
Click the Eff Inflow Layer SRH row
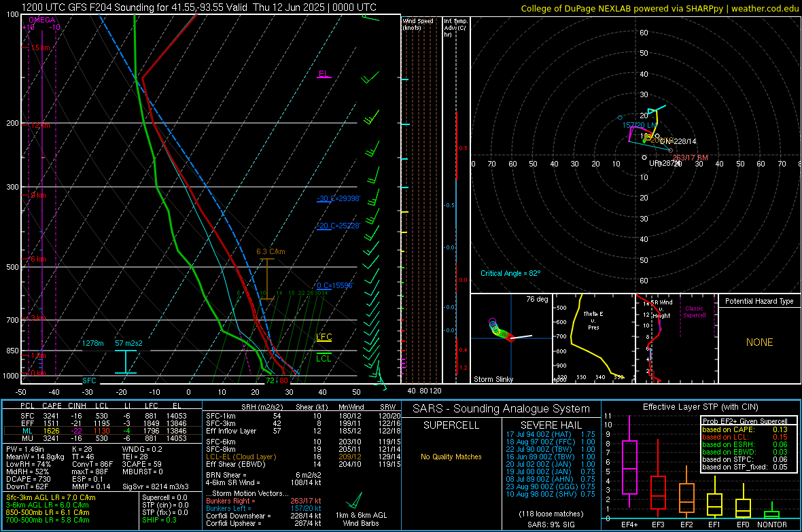pyautogui.click(x=303, y=431)
